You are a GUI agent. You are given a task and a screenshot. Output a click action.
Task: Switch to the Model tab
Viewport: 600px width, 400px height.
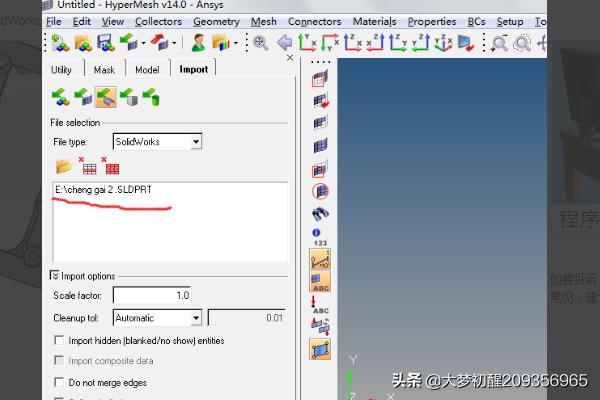click(x=147, y=70)
